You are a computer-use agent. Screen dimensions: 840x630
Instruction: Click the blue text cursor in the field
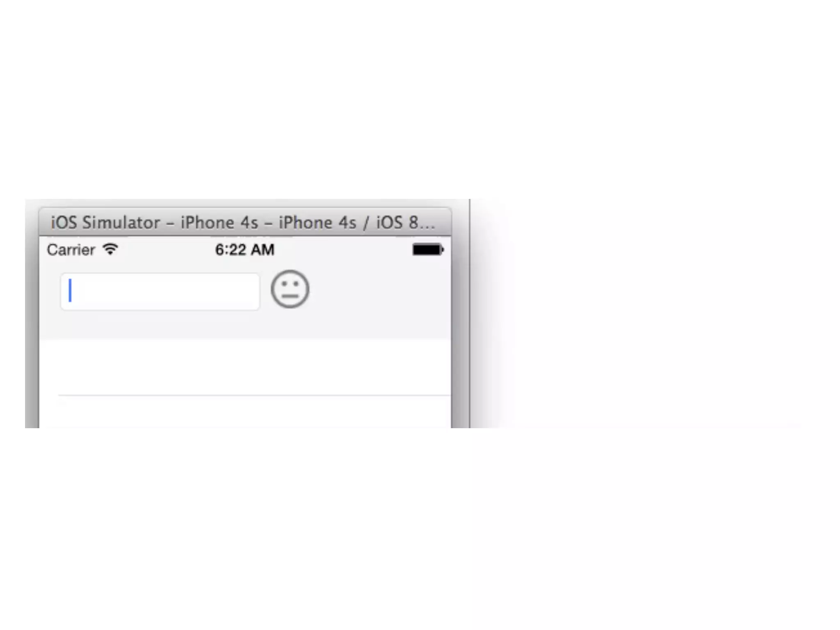(x=70, y=290)
